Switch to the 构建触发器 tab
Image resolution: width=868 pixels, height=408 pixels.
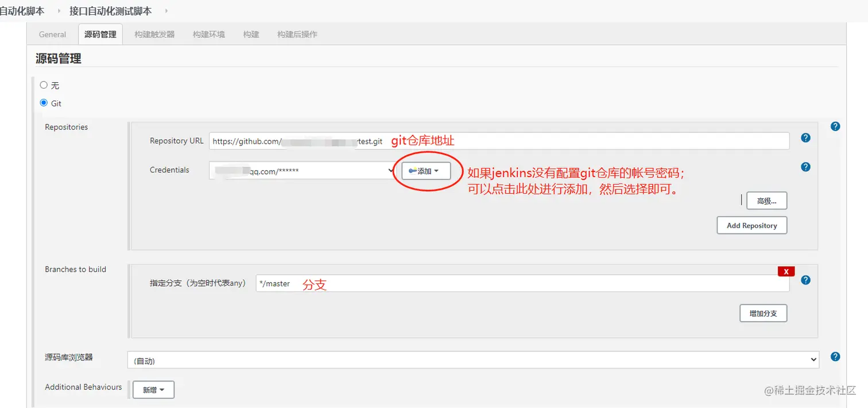click(154, 34)
